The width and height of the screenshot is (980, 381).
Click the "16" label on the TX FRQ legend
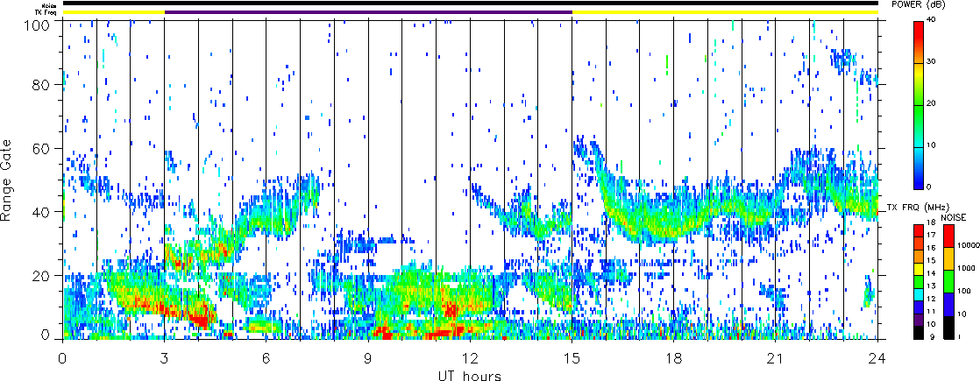[931, 248]
